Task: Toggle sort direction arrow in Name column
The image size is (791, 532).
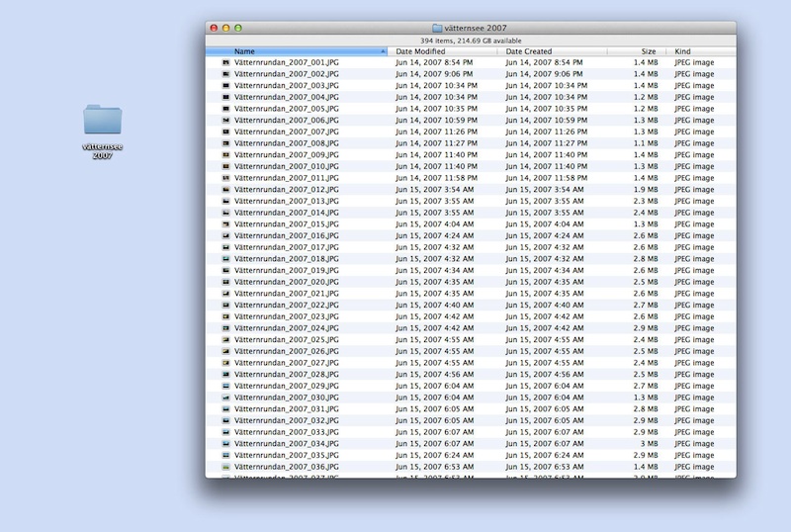Action: (x=383, y=51)
